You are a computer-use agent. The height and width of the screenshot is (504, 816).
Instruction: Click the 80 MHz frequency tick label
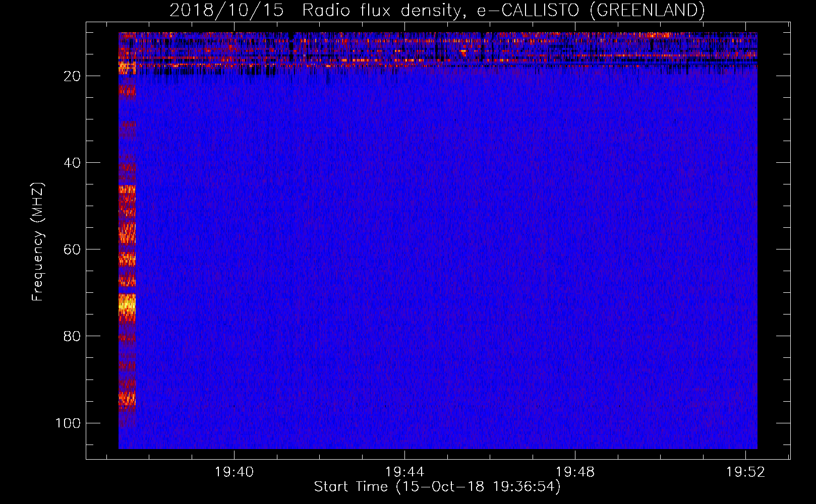point(72,336)
